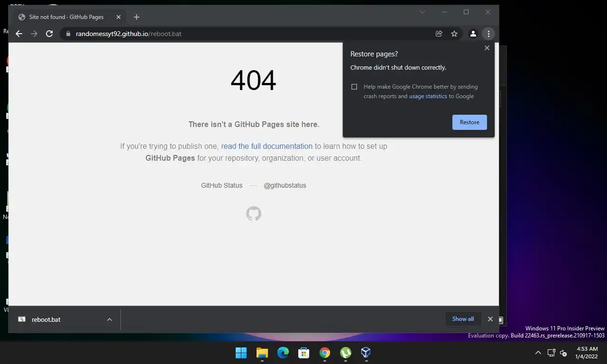This screenshot has width=607, height=364.
Task: Open the GitHub Status link
Action: (221, 185)
